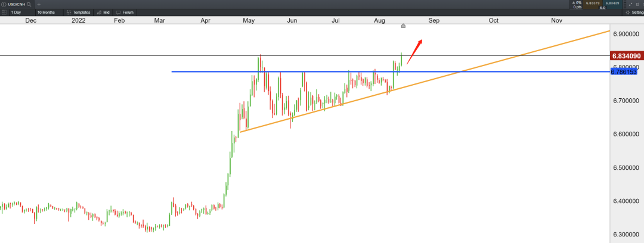Viewport: 644px width, 243px height.
Task: Click the pop-out window icon
Action: (637, 5)
